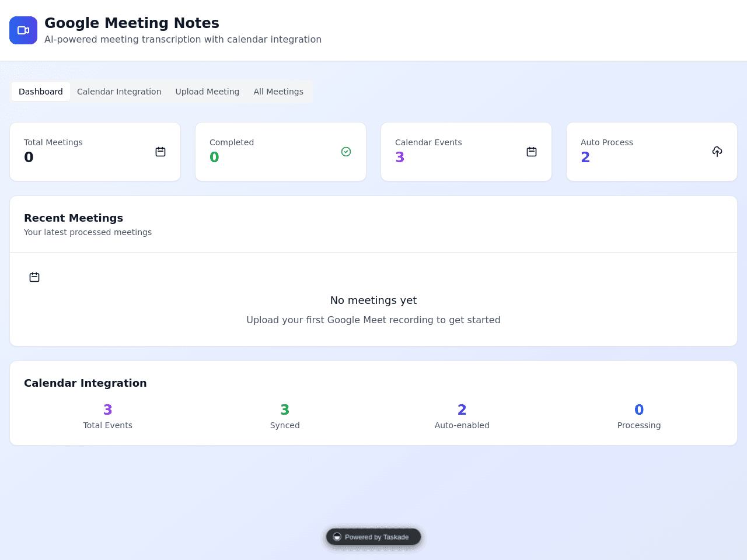The width and height of the screenshot is (747, 560).
Task: Click the Powered by Taskade badge
Action: tap(373, 537)
